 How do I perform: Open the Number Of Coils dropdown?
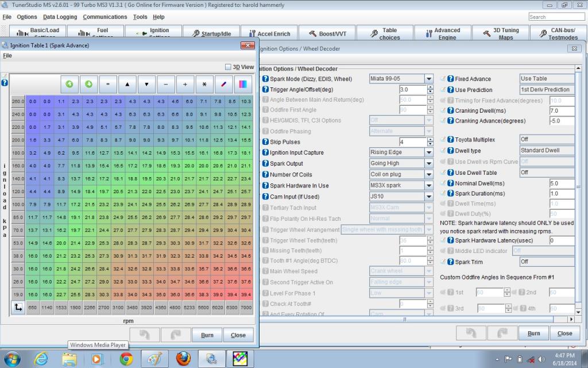point(428,174)
